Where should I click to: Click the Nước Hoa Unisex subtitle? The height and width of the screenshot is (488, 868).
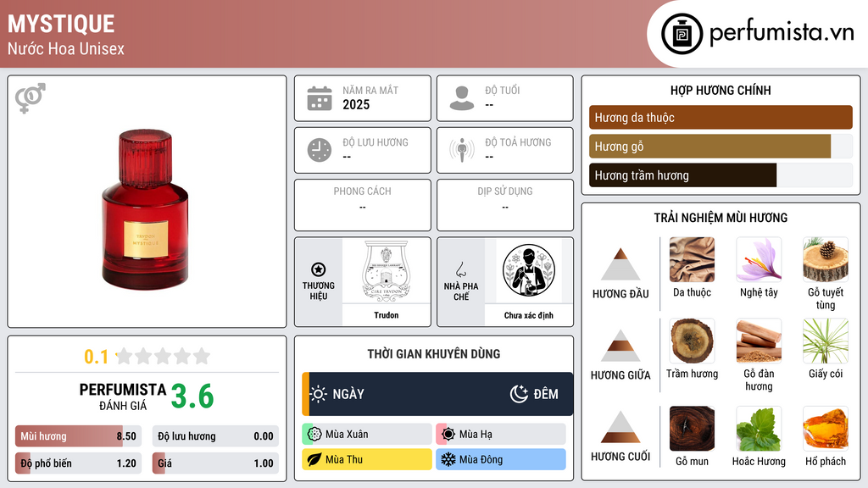tap(66, 48)
